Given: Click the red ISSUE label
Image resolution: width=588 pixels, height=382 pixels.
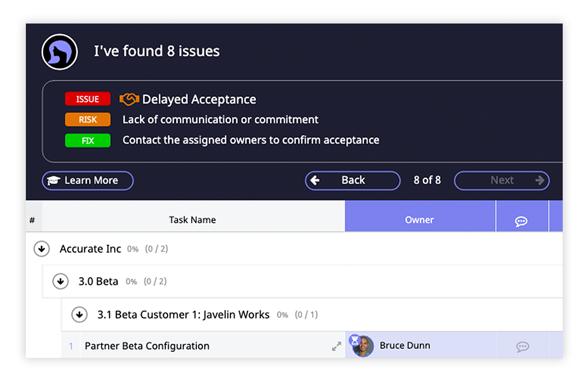Looking at the screenshot, I should [x=88, y=99].
